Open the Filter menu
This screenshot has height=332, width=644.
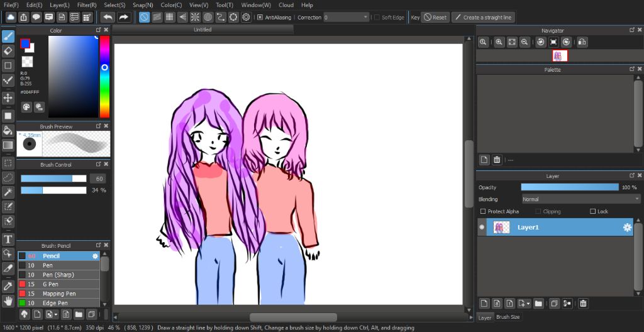(87, 5)
